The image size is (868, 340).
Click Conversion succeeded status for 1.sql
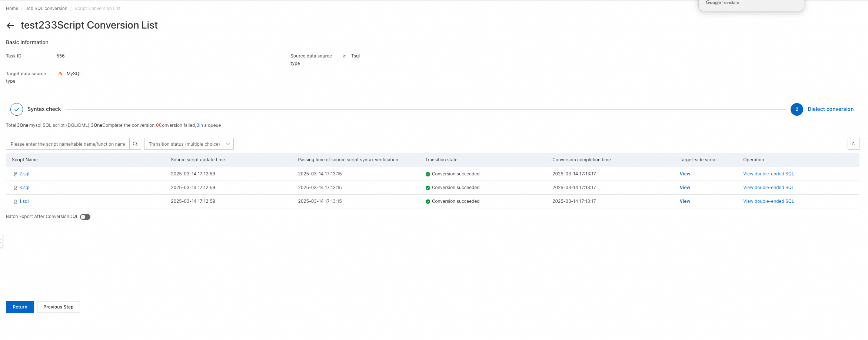pos(456,201)
